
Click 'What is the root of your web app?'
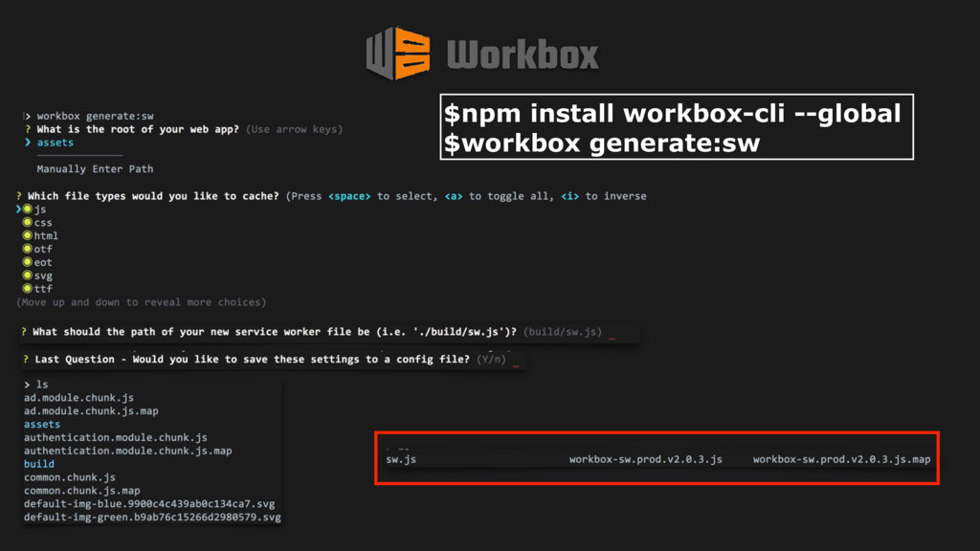pos(138,129)
